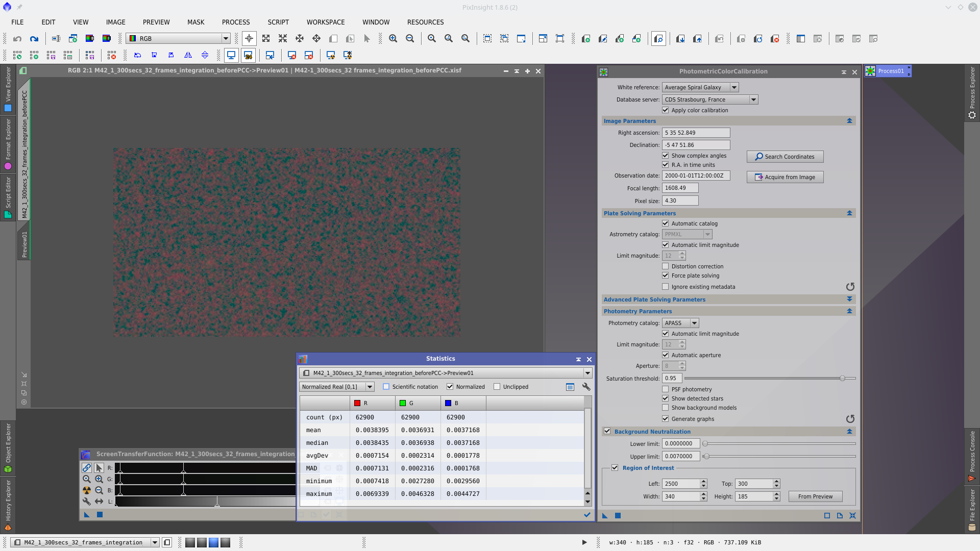The width and height of the screenshot is (980, 551).
Task: Click the STF link RGB channels icon
Action: (87, 468)
